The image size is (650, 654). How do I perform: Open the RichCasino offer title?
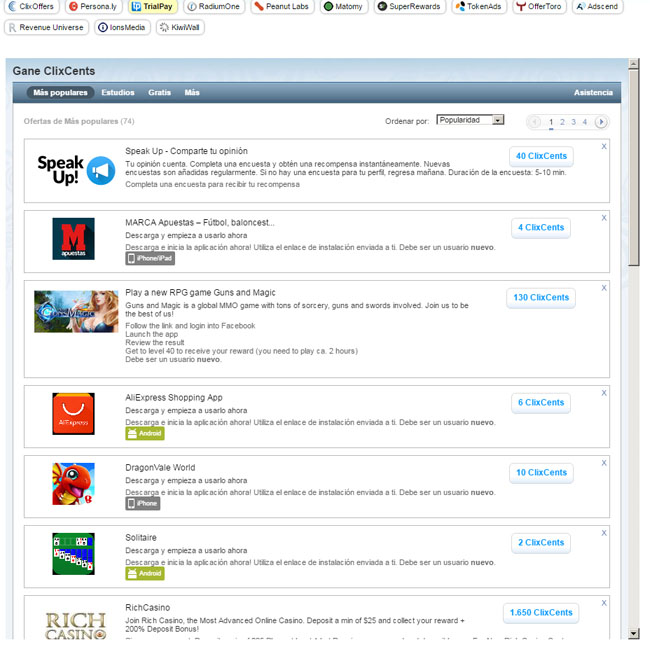point(148,608)
